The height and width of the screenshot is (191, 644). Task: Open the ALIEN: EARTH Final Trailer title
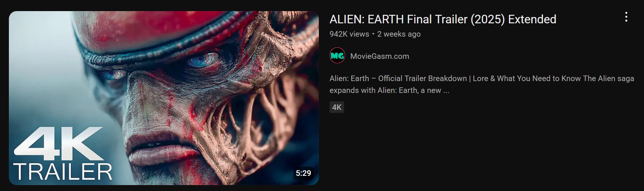point(443,19)
